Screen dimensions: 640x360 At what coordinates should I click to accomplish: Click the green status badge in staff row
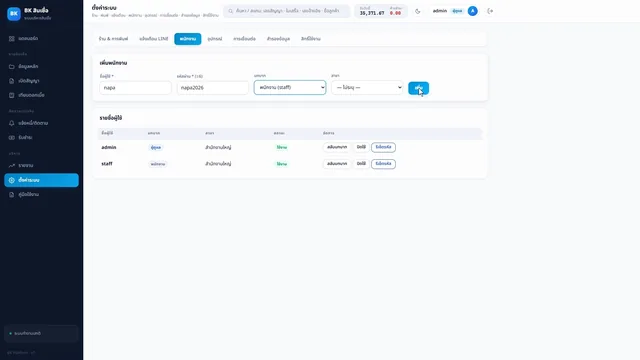[x=282, y=164]
